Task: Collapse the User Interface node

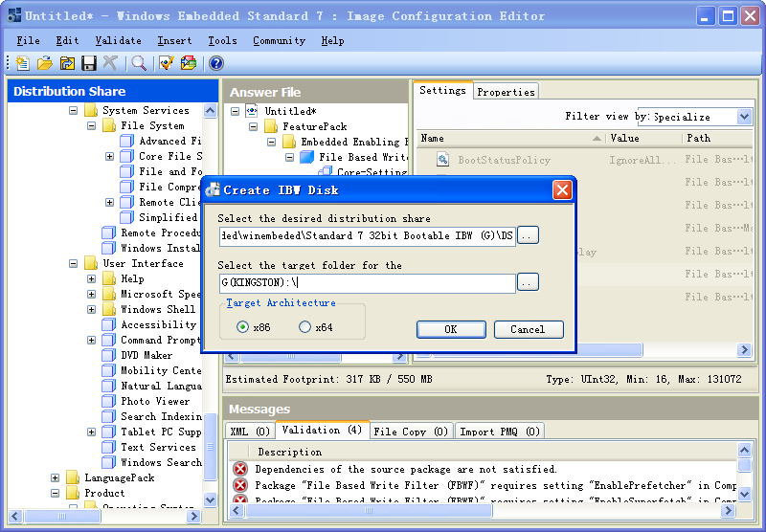Action: [74, 263]
